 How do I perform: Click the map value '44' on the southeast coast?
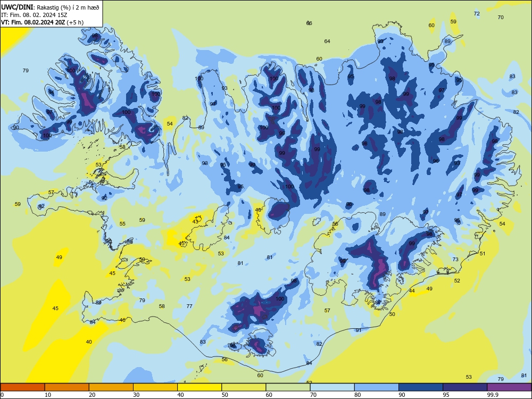pyautogui.click(x=412, y=291)
